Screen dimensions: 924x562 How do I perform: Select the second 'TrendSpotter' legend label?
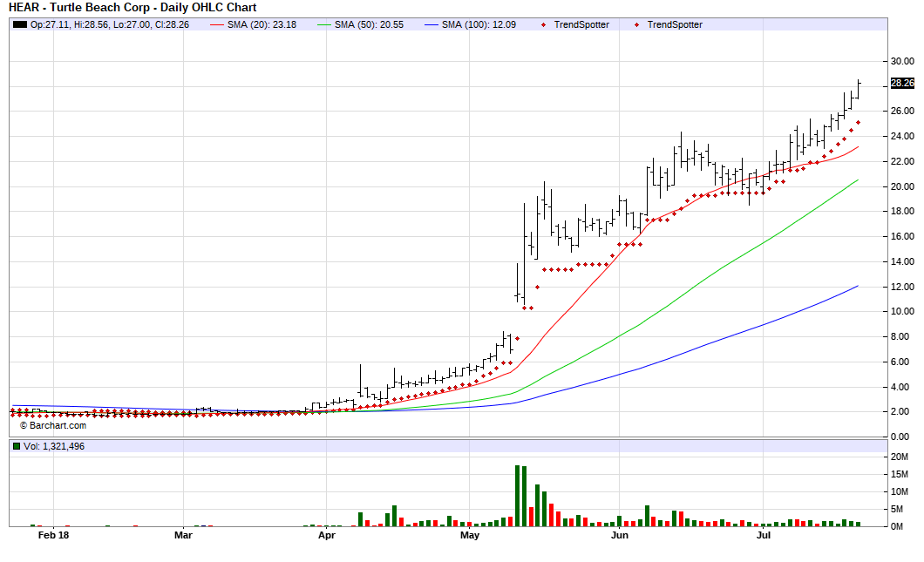pyautogui.click(x=675, y=24)
